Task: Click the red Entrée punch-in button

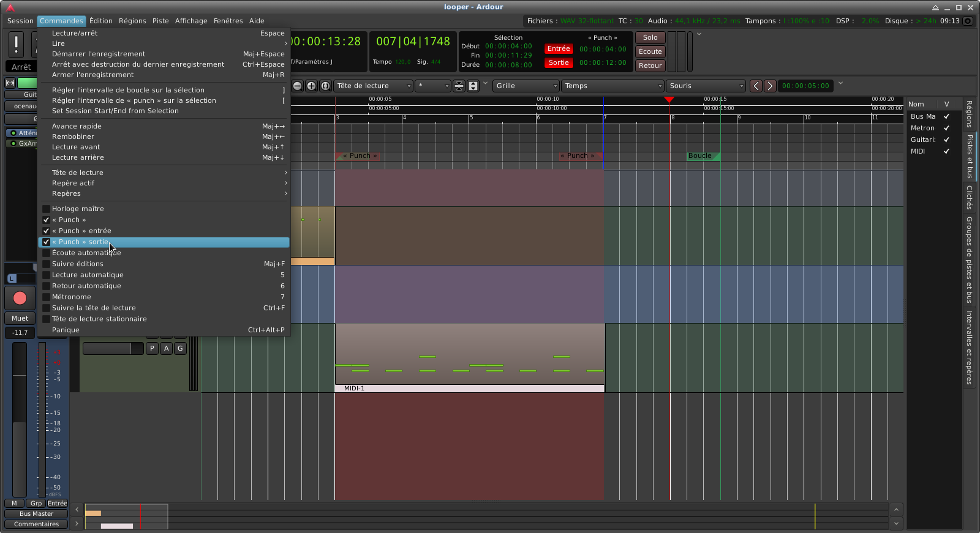Action: pos(558,49)
